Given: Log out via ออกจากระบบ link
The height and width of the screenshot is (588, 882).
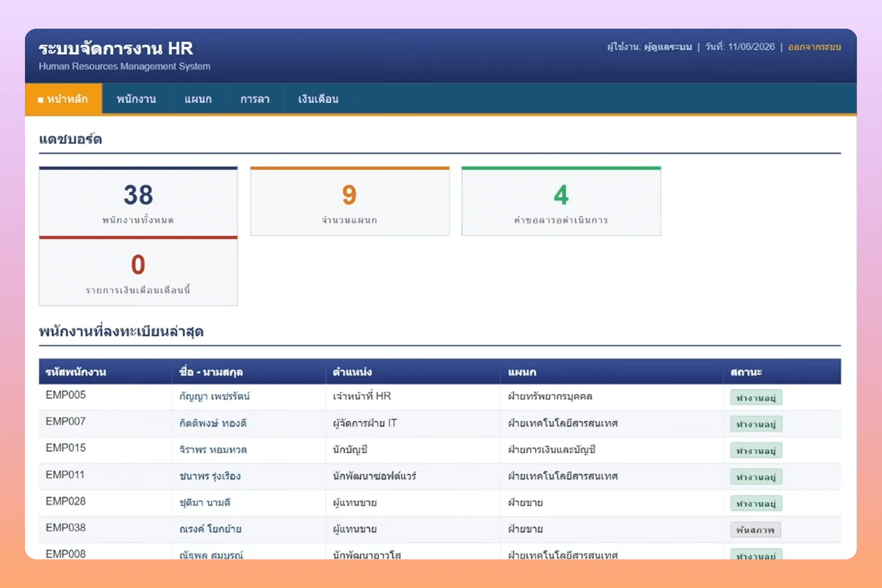Looking at the screenshot, I should coord(814,47).
